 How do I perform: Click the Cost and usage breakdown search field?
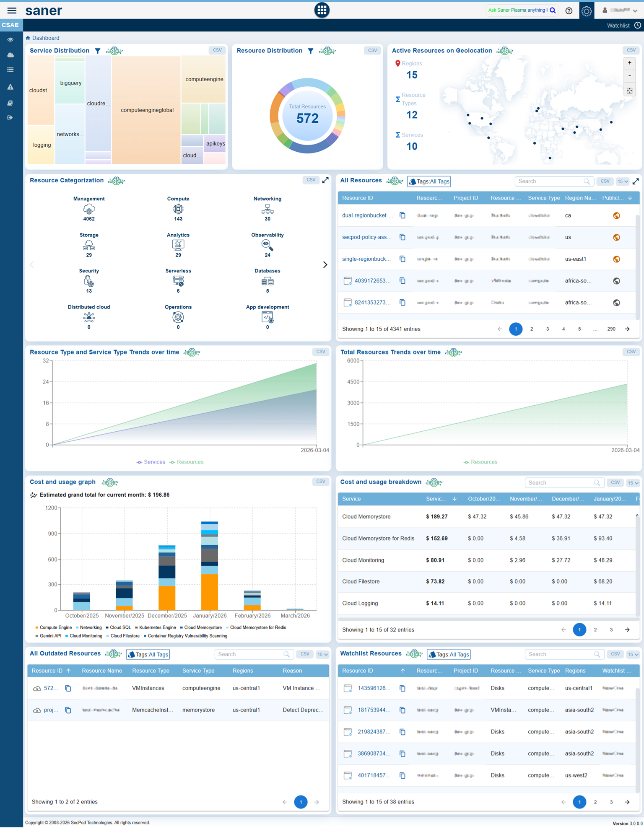tap(560, 483)
